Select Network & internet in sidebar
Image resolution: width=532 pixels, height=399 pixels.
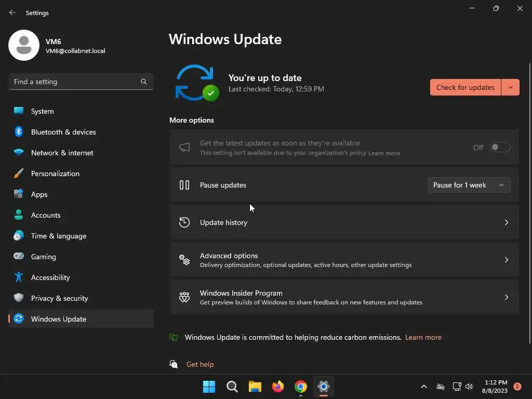point(81,152)
